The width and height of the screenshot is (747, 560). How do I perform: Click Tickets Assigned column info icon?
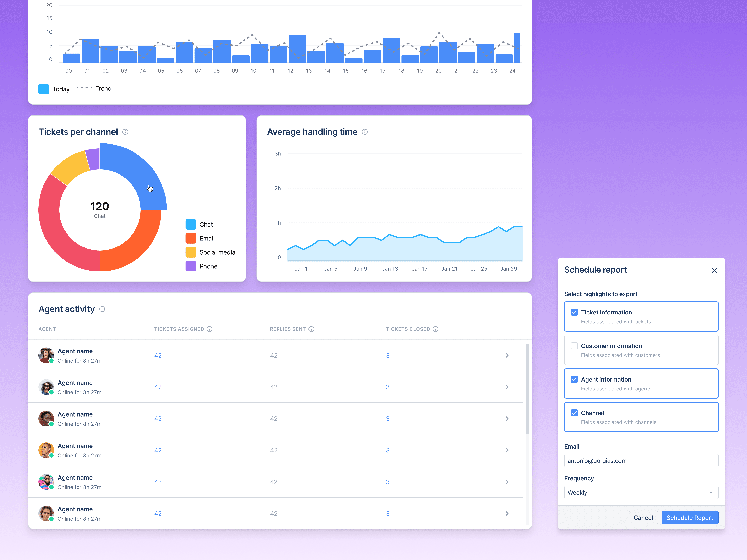pos(209,329)
